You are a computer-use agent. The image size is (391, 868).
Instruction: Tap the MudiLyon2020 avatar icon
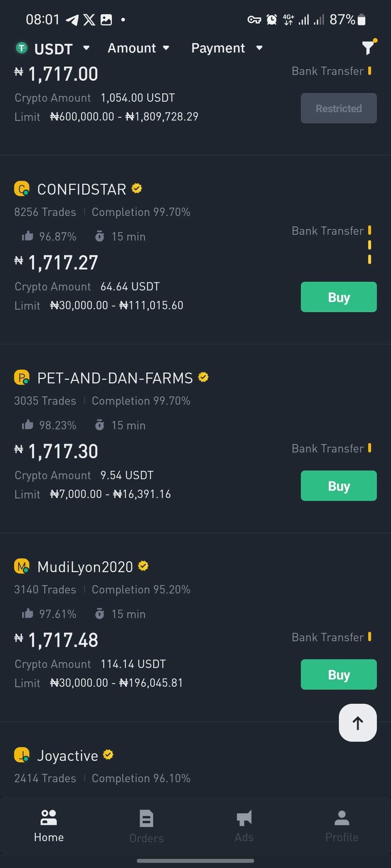coord(21,566)
